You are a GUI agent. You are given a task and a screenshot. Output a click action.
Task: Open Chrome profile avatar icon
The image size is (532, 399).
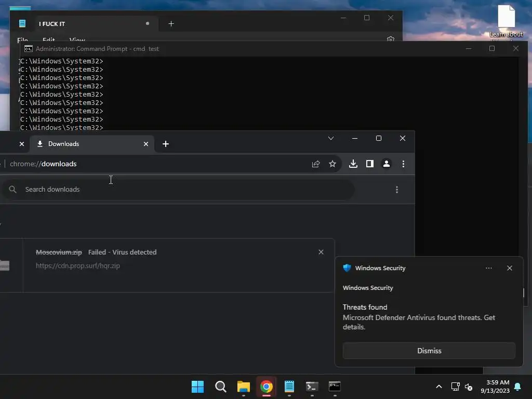(x=387, y=164)
